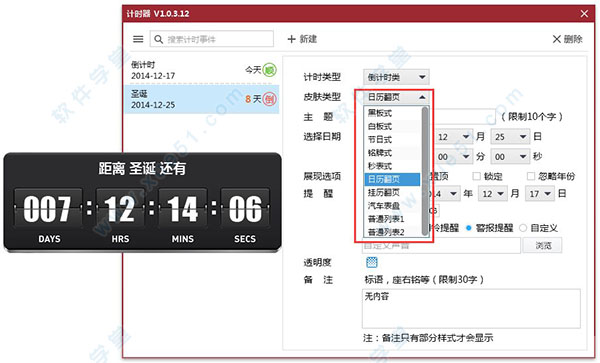Click the green 顺 badge icon

(270, 70)
